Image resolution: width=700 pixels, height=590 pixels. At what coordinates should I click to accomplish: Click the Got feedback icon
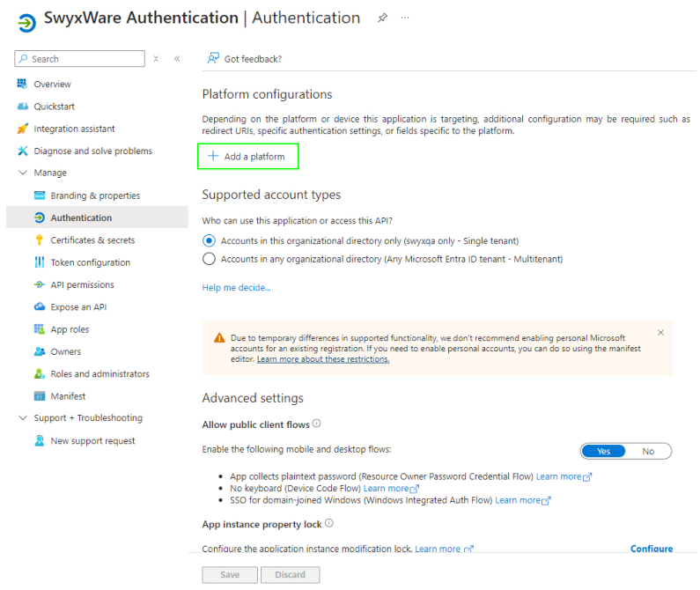click(x=213, y=59)
